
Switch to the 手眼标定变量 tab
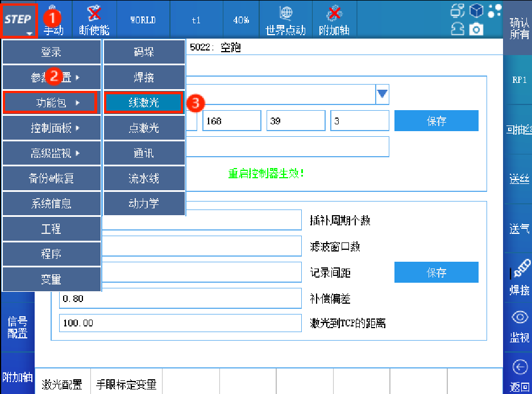(126, 384)
